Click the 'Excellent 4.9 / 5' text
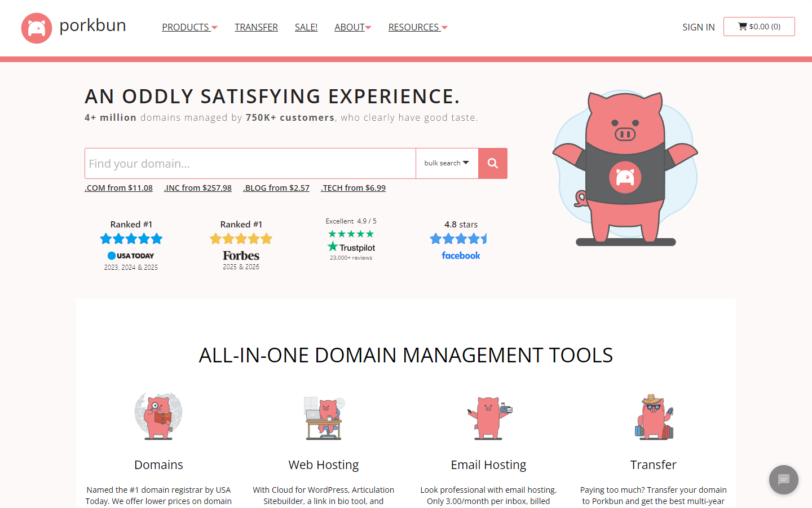Image resolution: width=812 pixels, height=508 pixels. coord(351,221)
